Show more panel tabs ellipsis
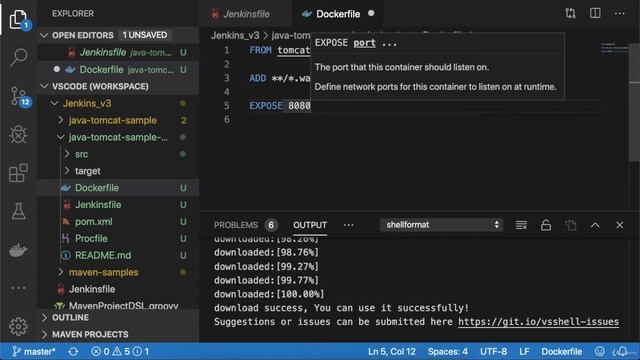This screenshot has height=360, width=640. (x=349, y=225)
